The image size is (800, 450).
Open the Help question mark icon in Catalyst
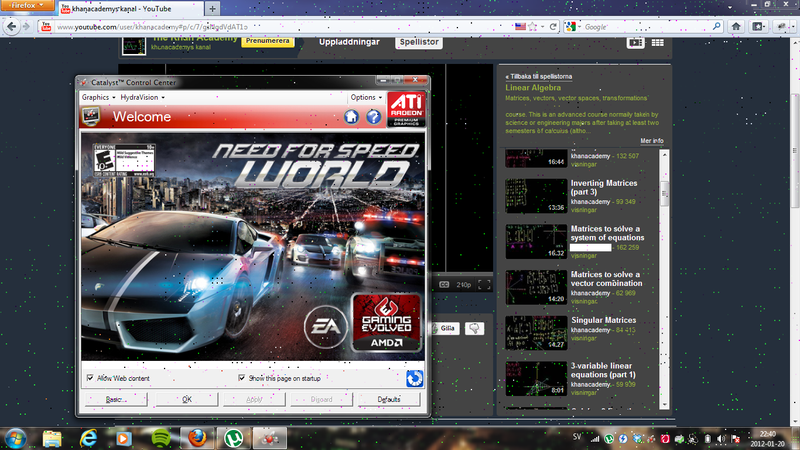[x=373, y=117]
